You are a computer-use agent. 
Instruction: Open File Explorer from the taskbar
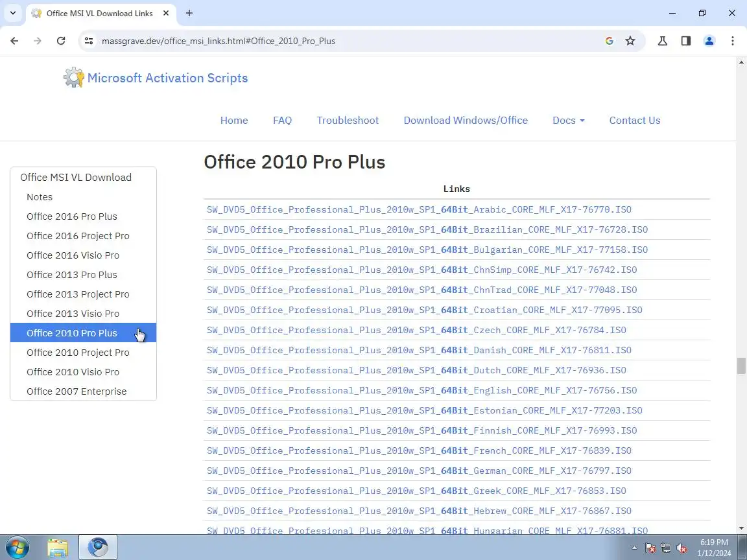point(58,548)
